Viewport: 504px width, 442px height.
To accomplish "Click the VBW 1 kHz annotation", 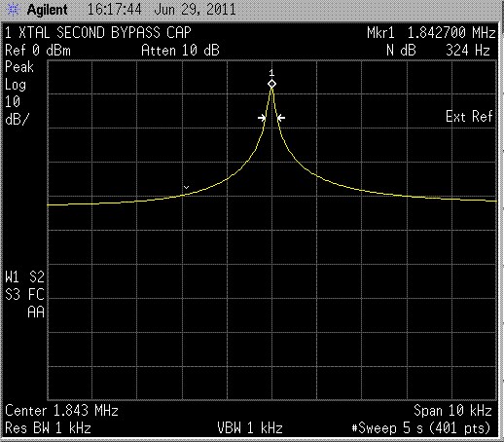I will (x=250, y=428).
